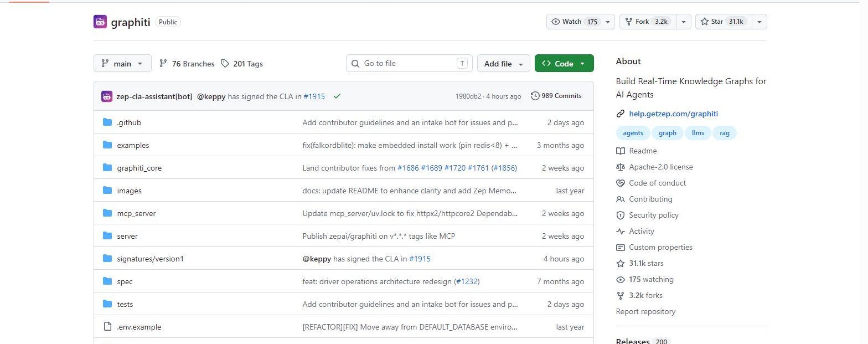
Task: Expand the Add file dropdown
Action: tap(503, 64)
